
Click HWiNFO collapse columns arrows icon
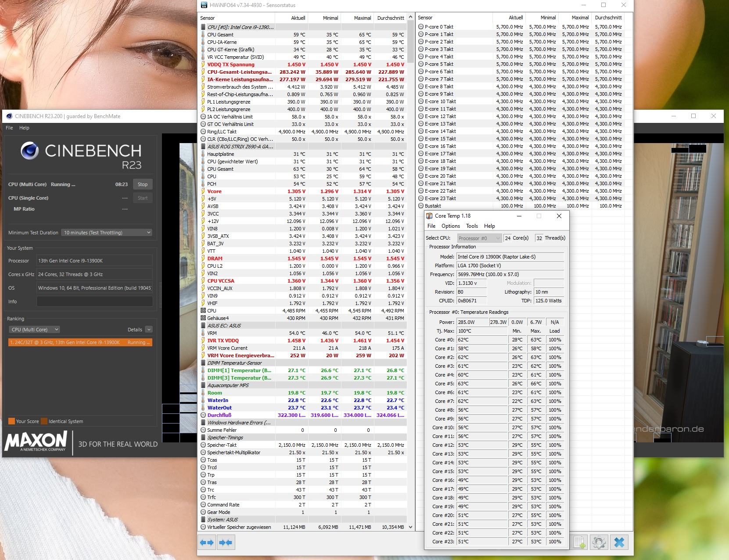tap(226, 542)
